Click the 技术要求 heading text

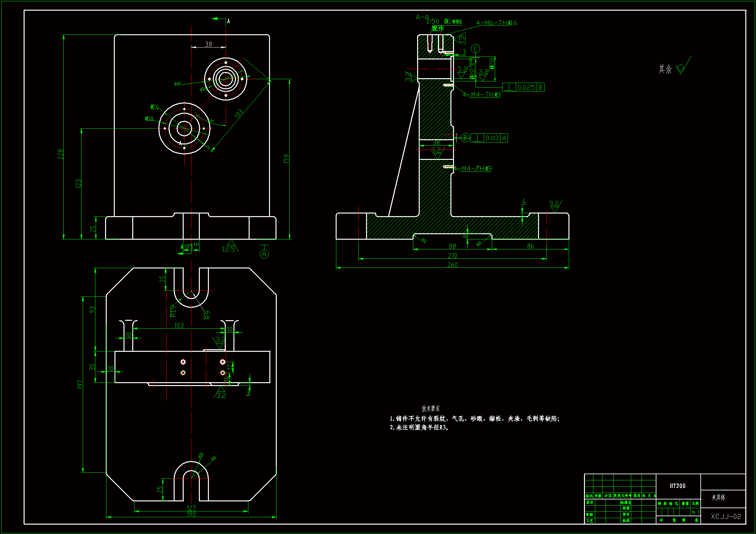(431, 409)
